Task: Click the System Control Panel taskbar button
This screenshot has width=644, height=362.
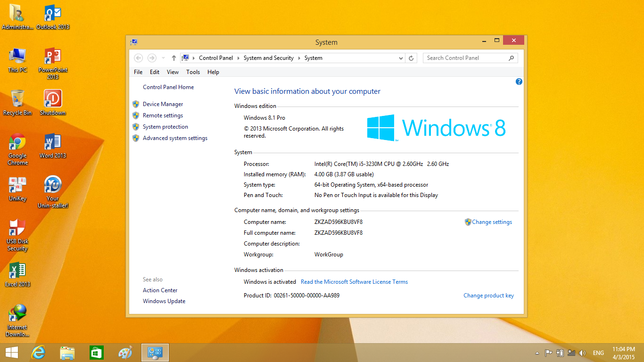Action: point(155,353)
